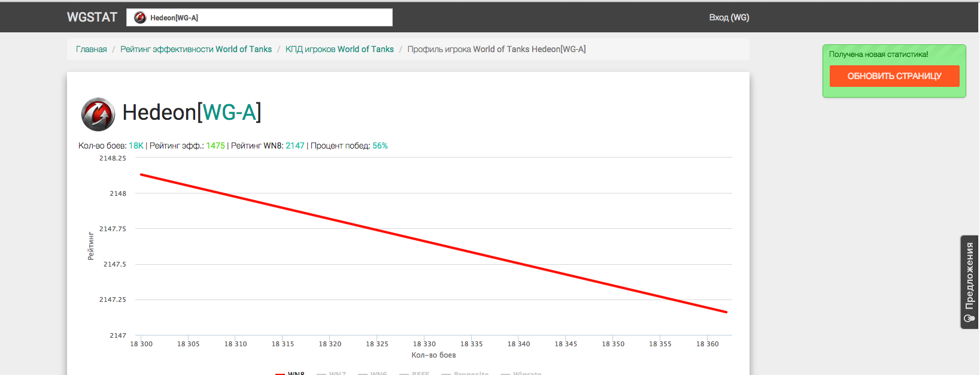Click the 18 300 x-axis label
Image resolution: width=980 pixels, height=375 pixels.
pos(141,344)
